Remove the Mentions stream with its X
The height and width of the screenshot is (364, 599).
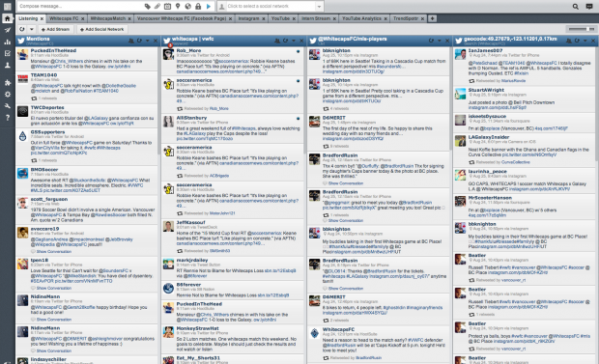click(156, 41)
